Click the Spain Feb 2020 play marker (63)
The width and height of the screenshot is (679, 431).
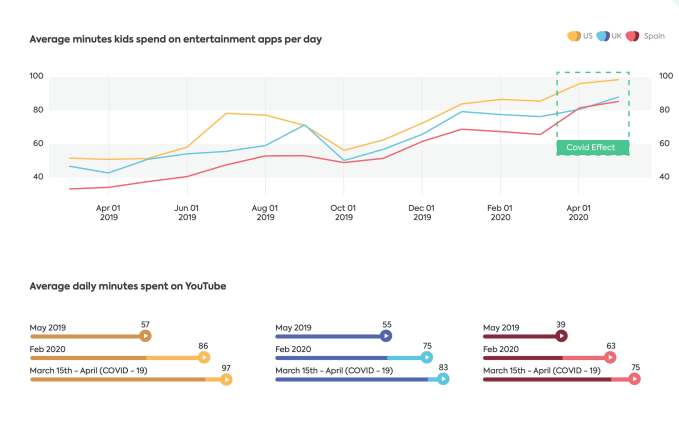(610, 357)
